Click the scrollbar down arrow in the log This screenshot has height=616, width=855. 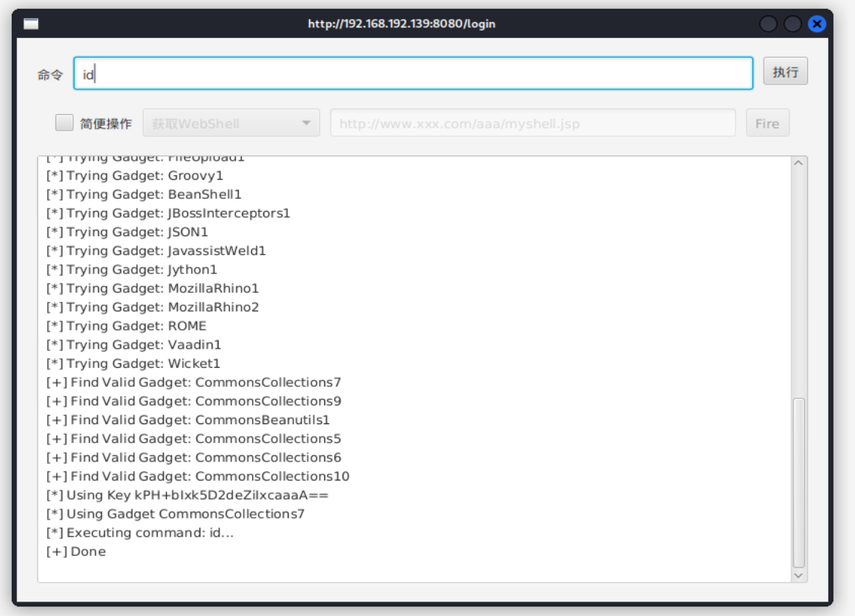(x=799, y=575)
